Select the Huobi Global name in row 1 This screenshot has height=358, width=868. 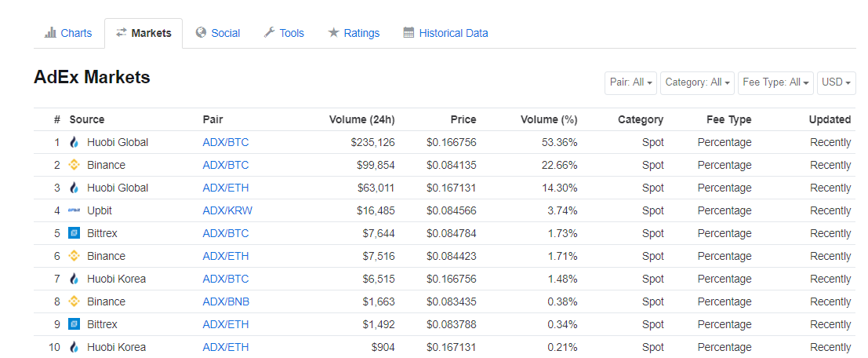[118, 142]
